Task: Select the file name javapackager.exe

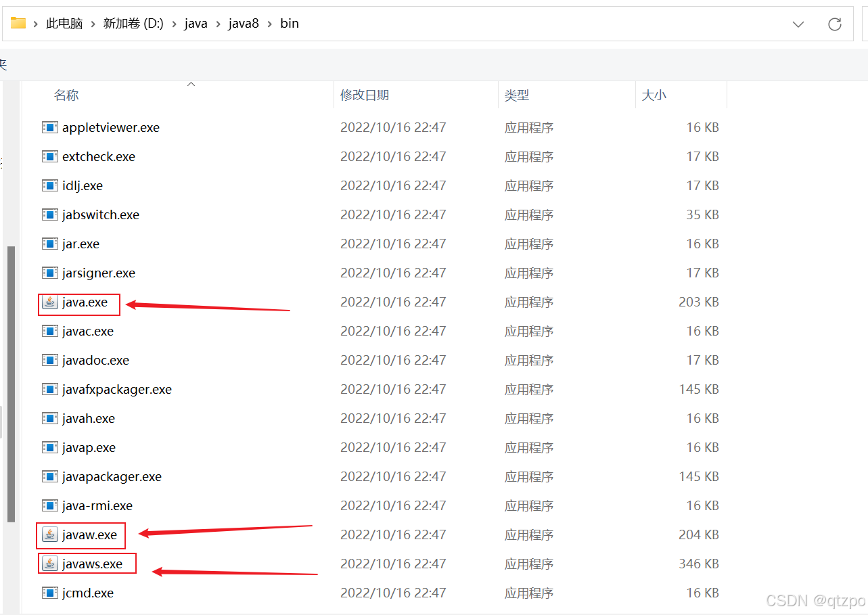Action: 112,476
